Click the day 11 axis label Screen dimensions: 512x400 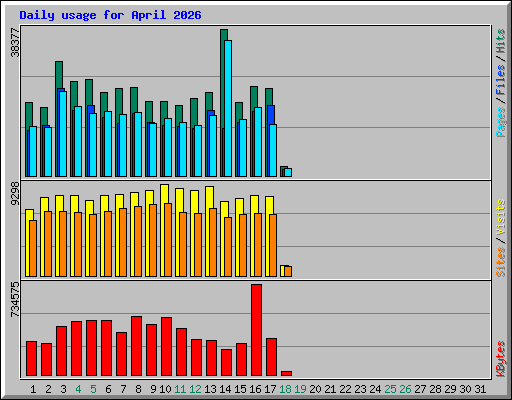[180, 389]
